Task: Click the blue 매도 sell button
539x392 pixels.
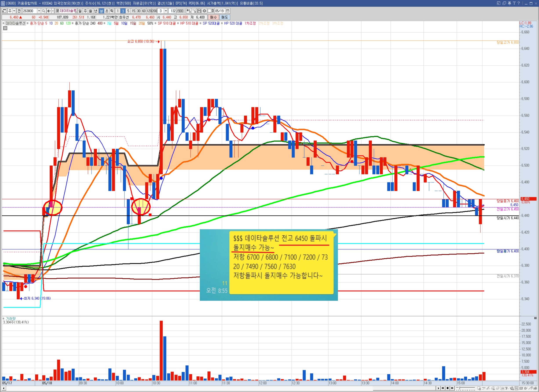Action: (224, 17)
